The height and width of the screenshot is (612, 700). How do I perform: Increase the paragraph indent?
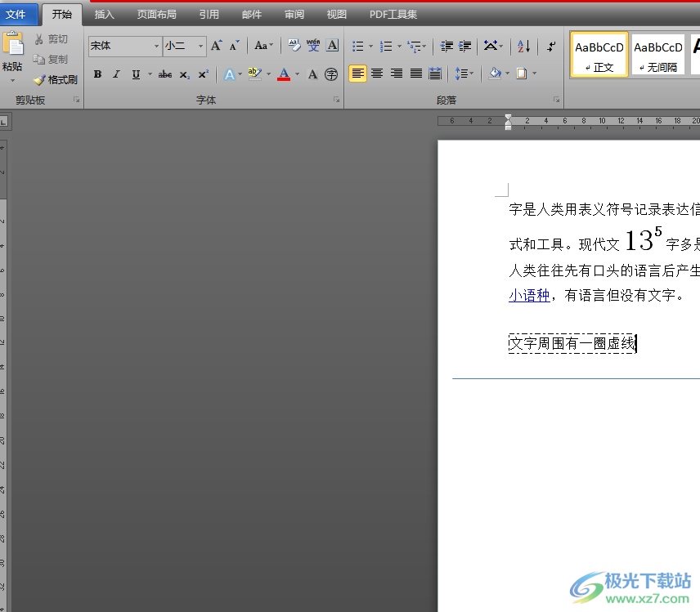464,46
